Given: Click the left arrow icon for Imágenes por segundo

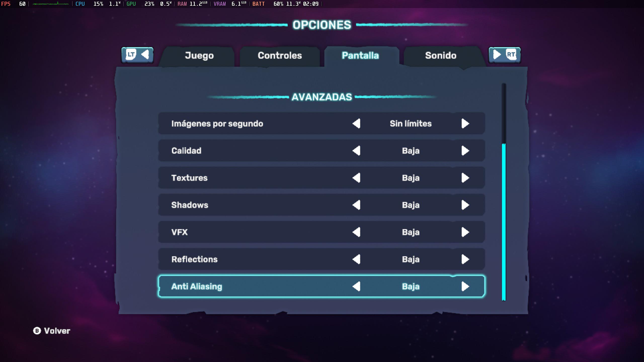Looking at the screenshot, I should click(356, 123).
